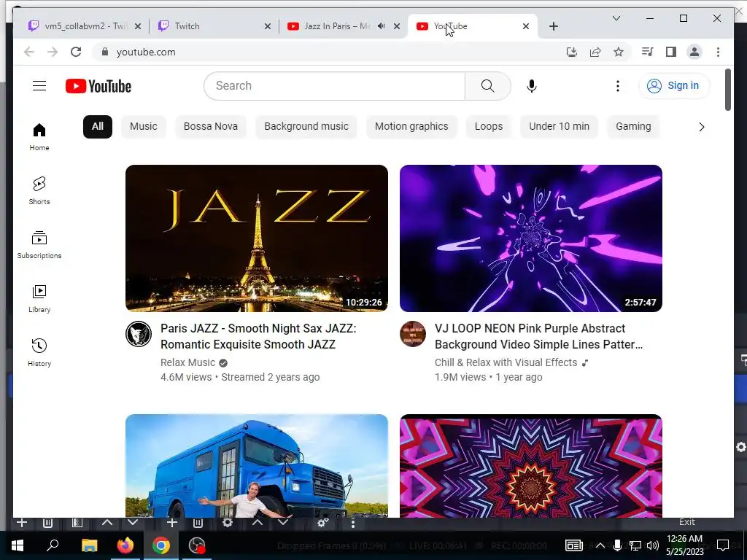Close the Jazz In Paris tab
Viewport: 747px width, 560px height.
pos(397,26)
